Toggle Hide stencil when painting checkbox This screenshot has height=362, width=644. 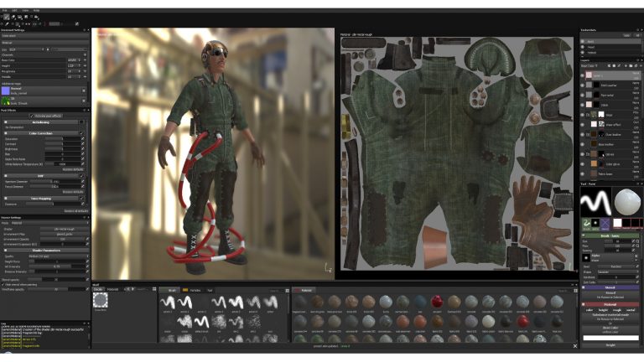coord(3,284)
